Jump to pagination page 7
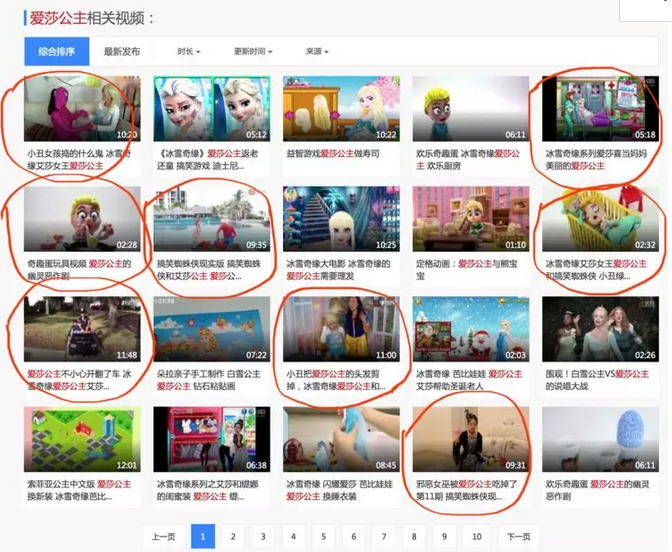Viewport: 672px width, 552px height. (384, 537)
